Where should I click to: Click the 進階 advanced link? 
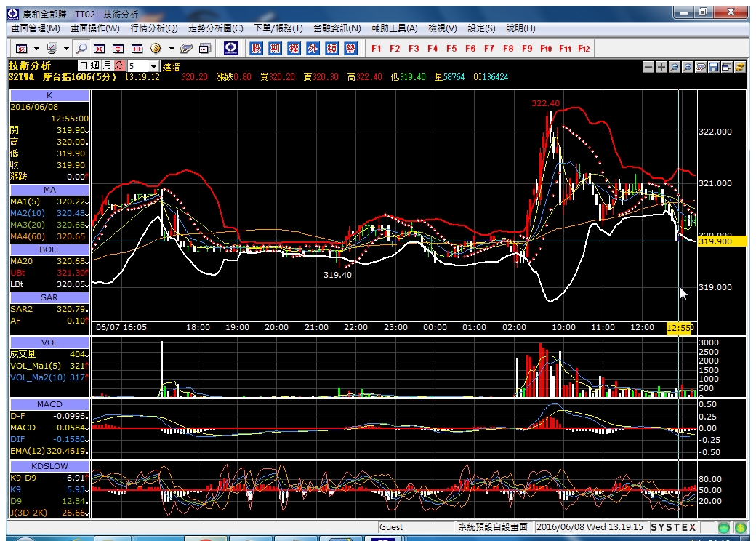pos(171,67)
